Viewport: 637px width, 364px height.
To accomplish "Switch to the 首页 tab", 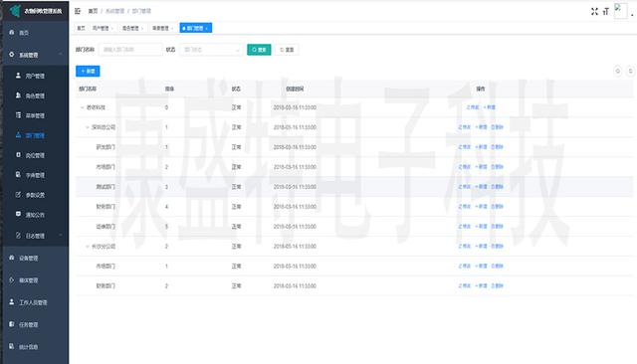I will point(81,28).
